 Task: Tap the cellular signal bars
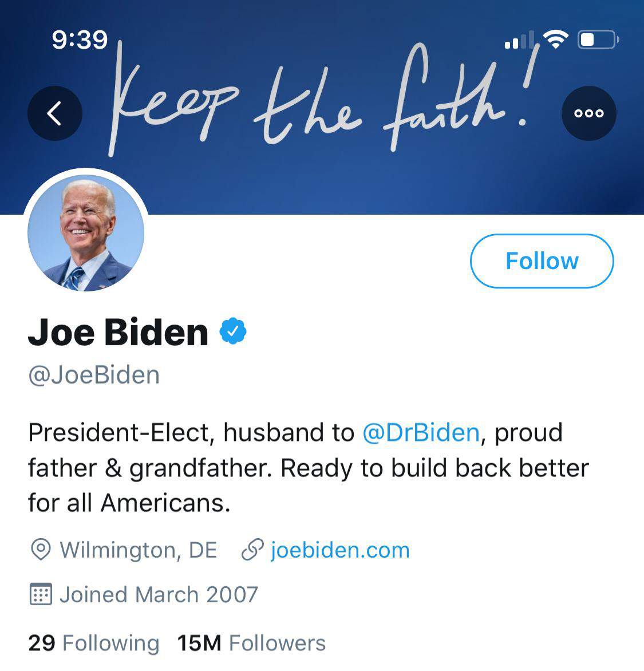tap(519, 40)
